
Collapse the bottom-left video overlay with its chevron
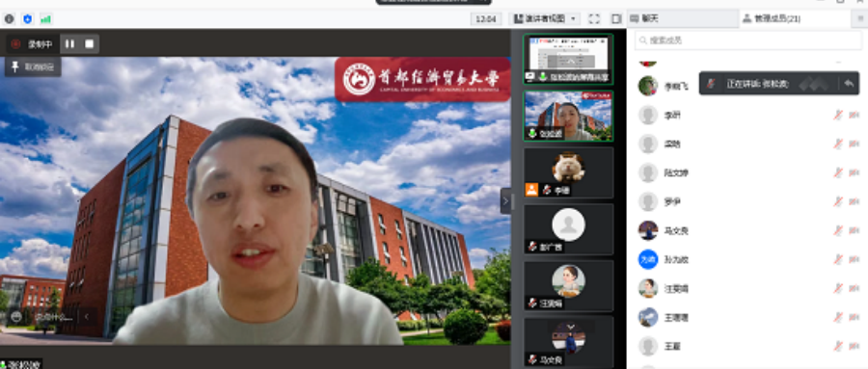(87, 316)
